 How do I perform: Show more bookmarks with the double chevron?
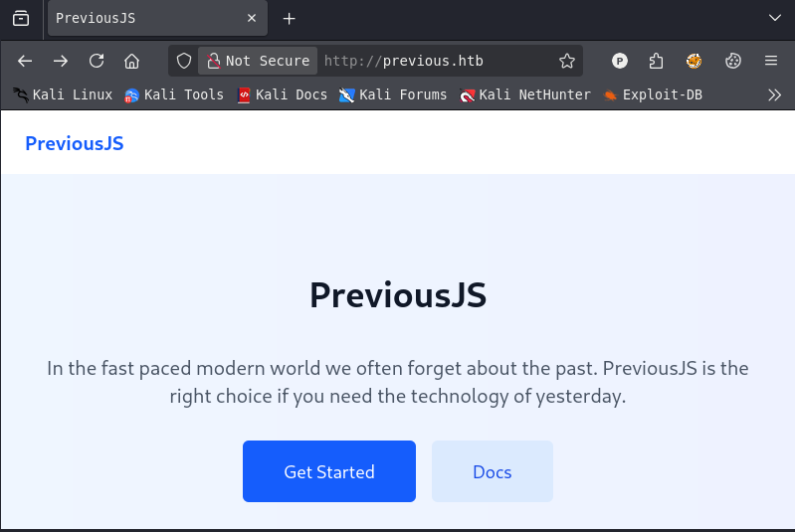[774, 94]
